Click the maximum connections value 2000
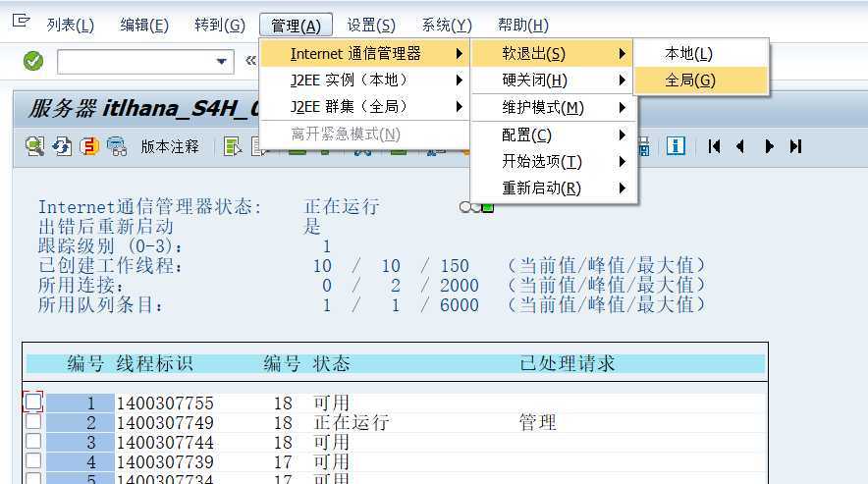The height and width of the screenshot is (484, 868). (460, 286)
